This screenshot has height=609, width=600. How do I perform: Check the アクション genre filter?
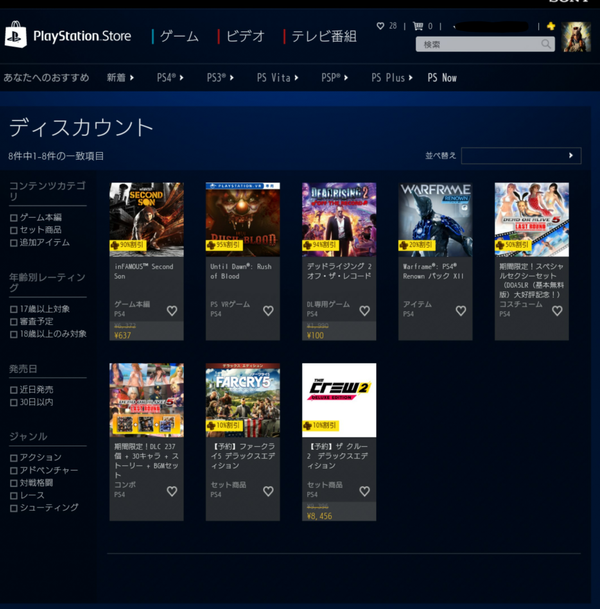(14, 458)
